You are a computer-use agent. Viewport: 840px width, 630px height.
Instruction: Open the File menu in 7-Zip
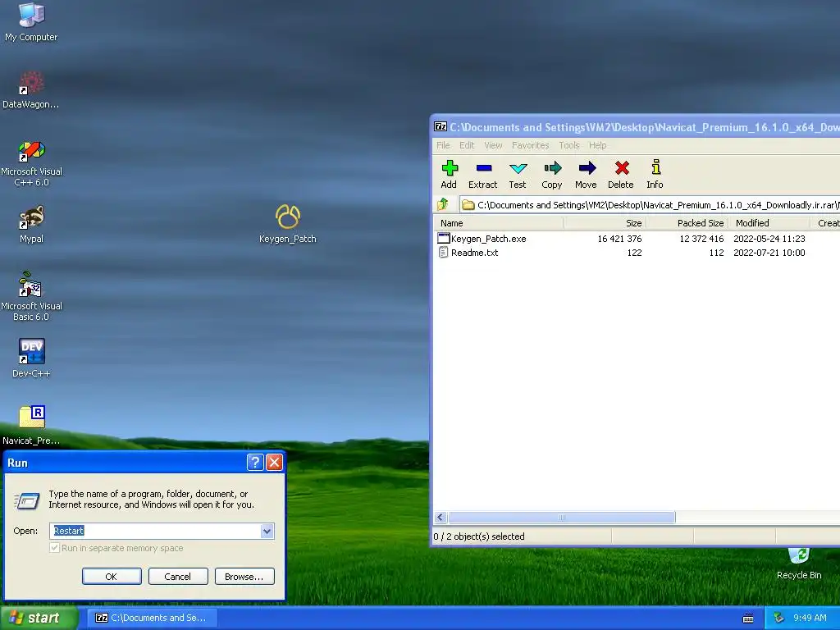(443, 145)
